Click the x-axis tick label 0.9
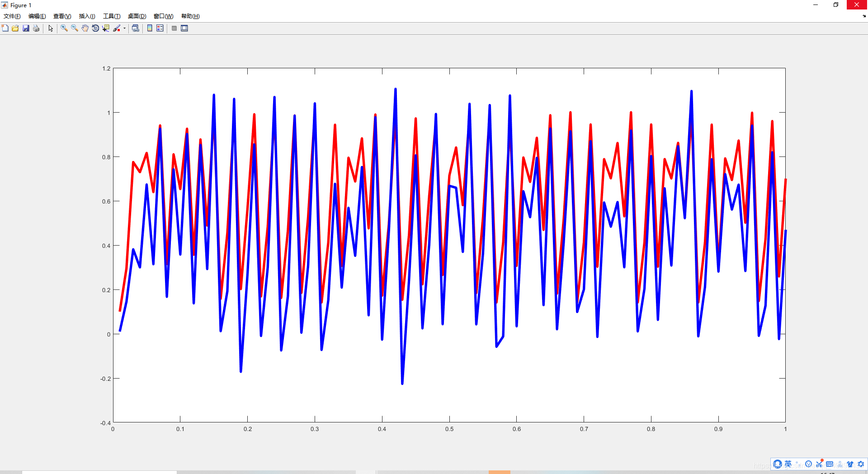The width and height of the screenshot is (868, 474). pyautogui.click(x=718, y=429)
